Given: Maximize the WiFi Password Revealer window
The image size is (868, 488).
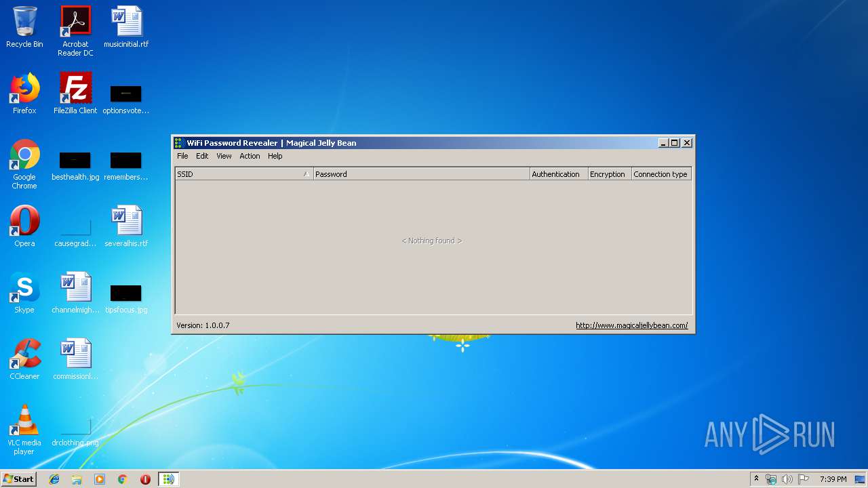Looking at the screenshot, I should point(674,142).
